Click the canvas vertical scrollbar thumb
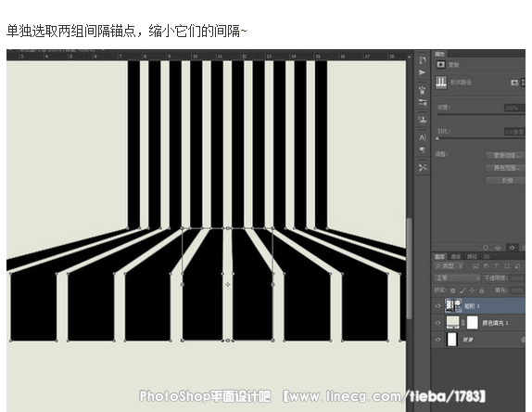Screen dimensions: 532x412 tap(410, 268)
